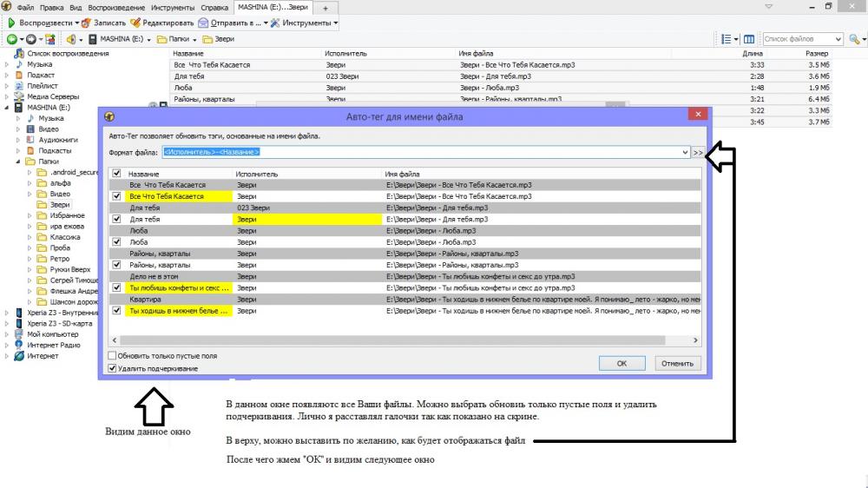The height and width of the screenshot is (488, 868).
Task: Open the Отправить в dropdown arrow
Action: [x=266, y=23]
